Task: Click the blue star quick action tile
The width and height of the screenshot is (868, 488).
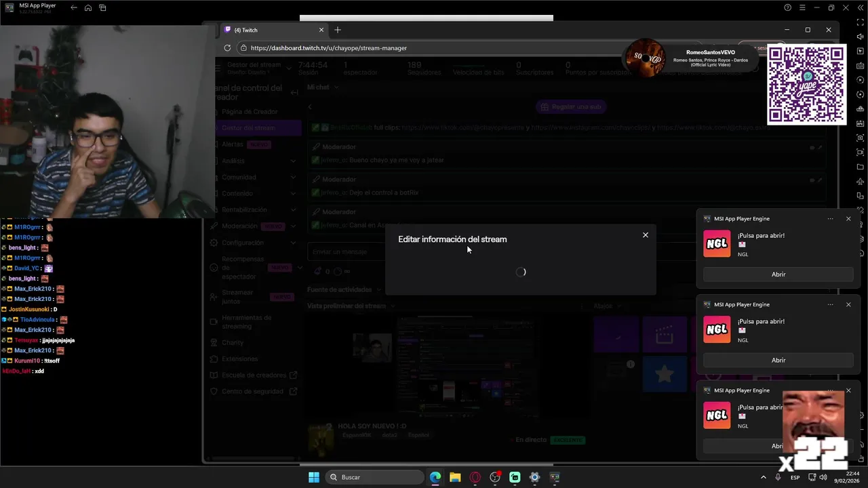Action: point(665,373)
